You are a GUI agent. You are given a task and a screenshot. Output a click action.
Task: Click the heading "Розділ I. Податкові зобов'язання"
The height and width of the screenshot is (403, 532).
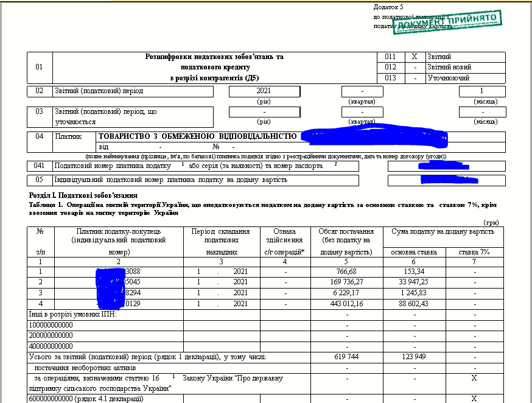point(83,196)
